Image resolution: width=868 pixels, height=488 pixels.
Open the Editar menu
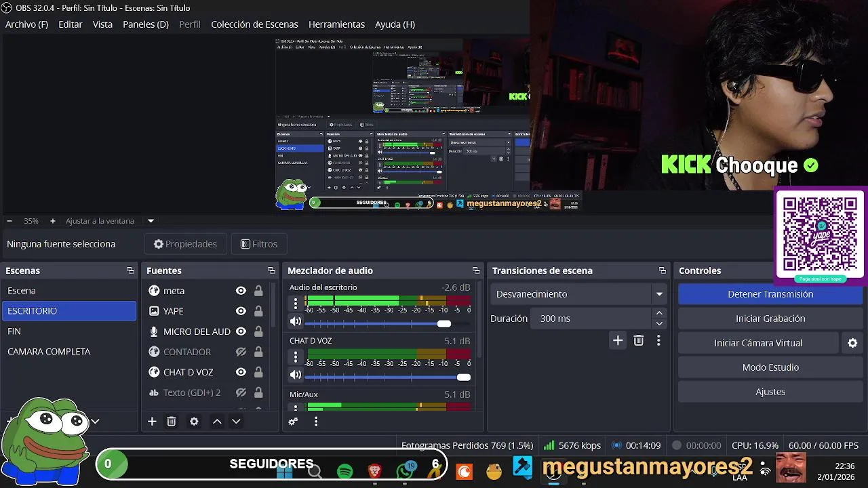(71, 24)
